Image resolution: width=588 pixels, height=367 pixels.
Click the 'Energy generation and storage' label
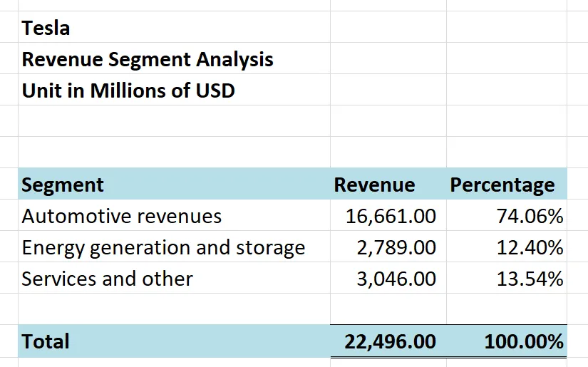pos(174,247)
